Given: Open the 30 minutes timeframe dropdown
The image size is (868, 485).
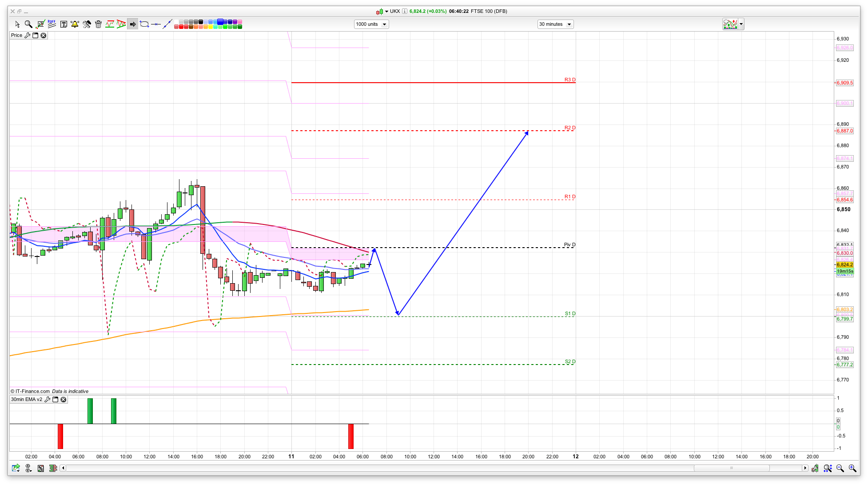Looking at the screenshot, I should coord(555,24).
